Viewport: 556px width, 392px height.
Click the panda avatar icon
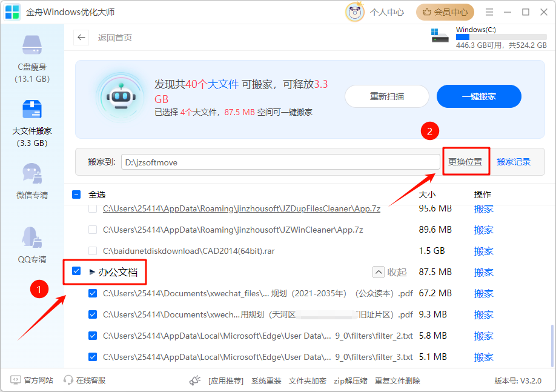[x=354, y=12]
